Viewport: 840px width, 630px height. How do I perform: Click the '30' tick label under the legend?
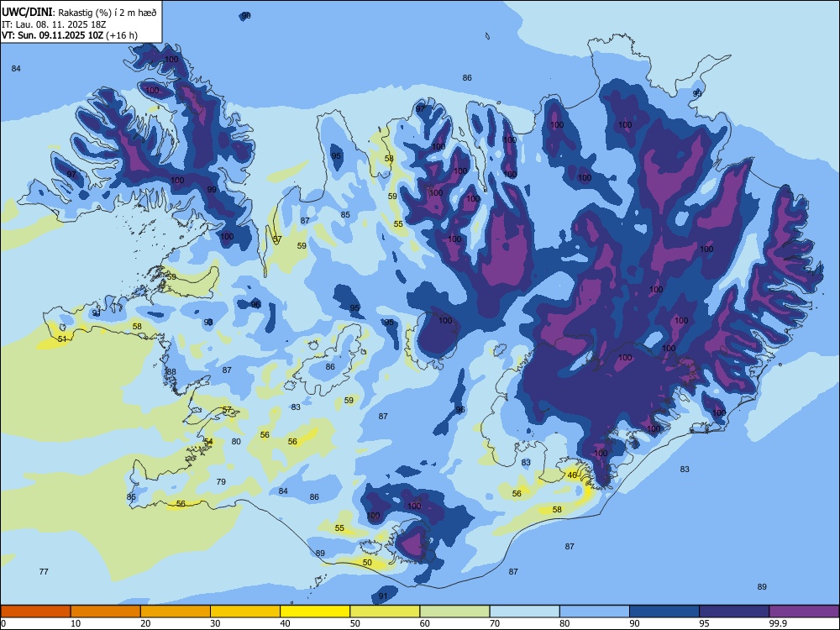click(215, 623)
